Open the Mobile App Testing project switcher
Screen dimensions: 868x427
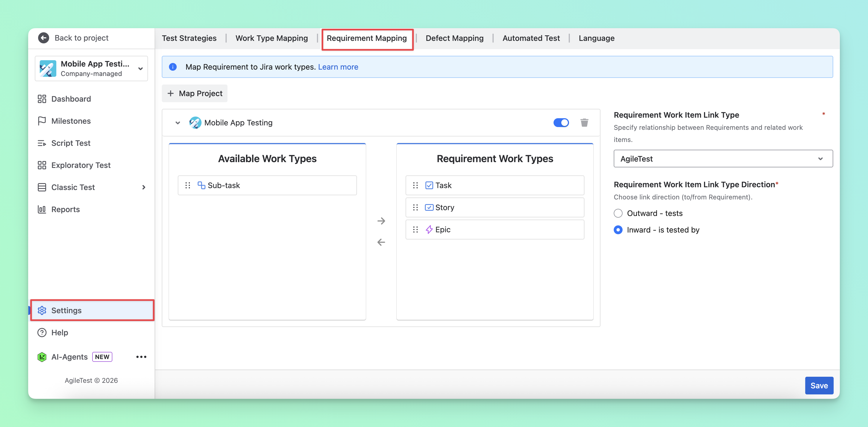pos(91,68)
